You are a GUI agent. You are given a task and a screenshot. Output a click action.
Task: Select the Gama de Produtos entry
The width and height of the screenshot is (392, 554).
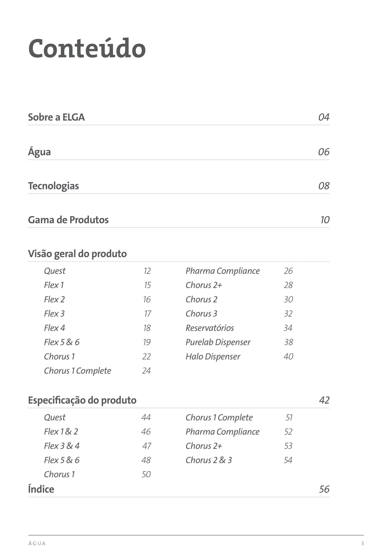179,220
